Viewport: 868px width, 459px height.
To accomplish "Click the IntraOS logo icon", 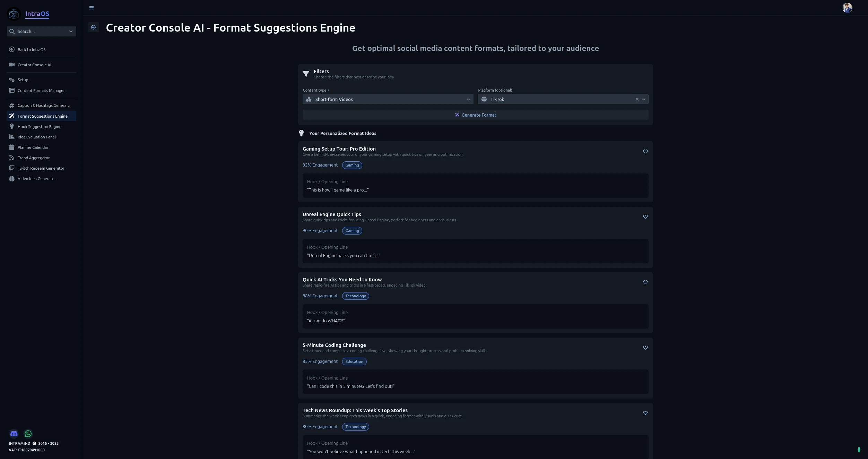I will 14,14.
